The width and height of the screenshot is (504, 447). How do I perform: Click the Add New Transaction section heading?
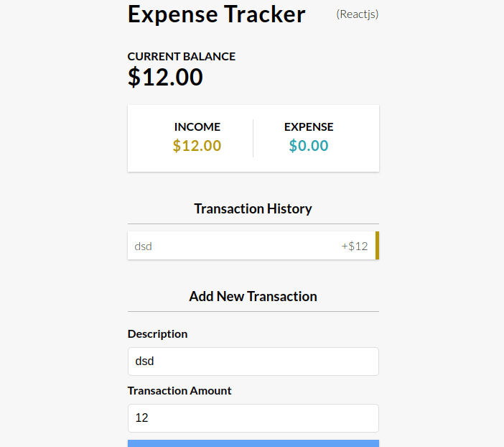[x=253, y=296]
